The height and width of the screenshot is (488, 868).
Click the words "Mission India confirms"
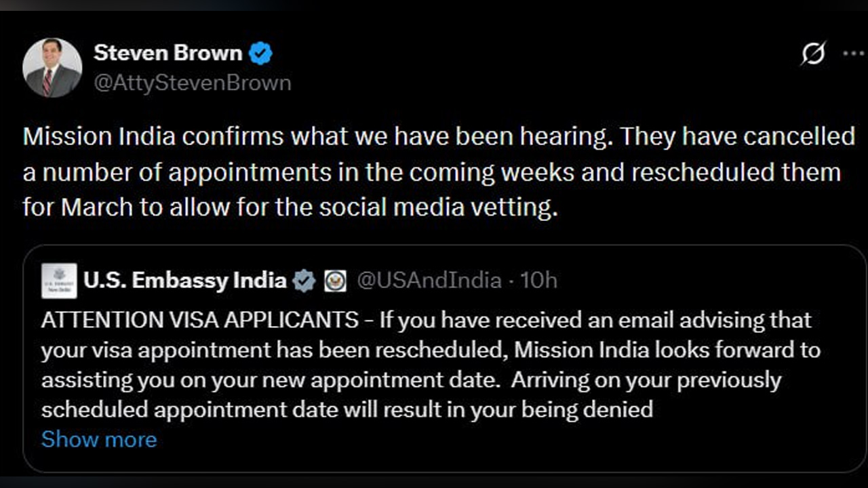tap(153, 137)
